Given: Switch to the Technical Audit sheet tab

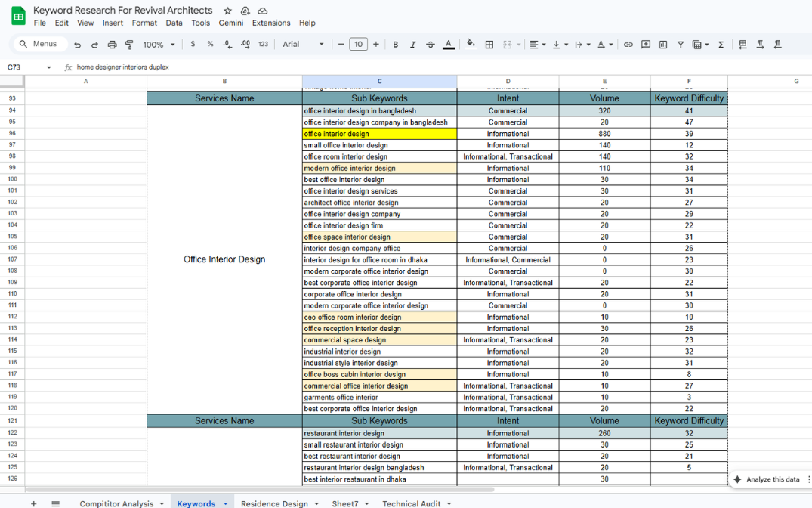Looking at the screenshot, I should tap(411, 503).
